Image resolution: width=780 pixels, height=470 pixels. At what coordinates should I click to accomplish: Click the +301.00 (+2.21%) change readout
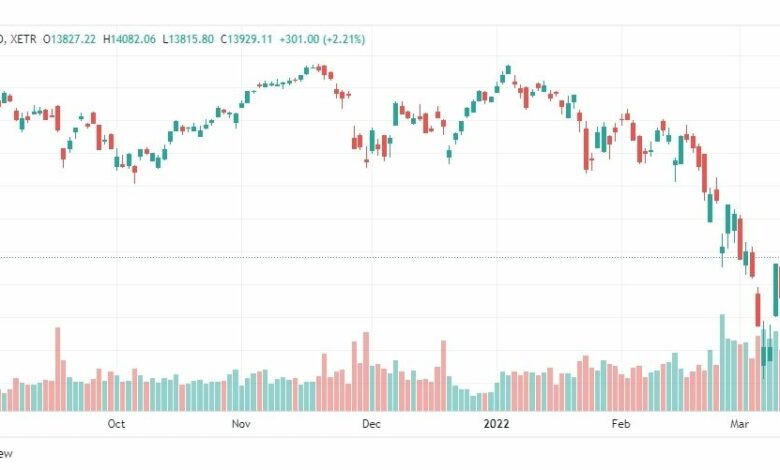322,39
